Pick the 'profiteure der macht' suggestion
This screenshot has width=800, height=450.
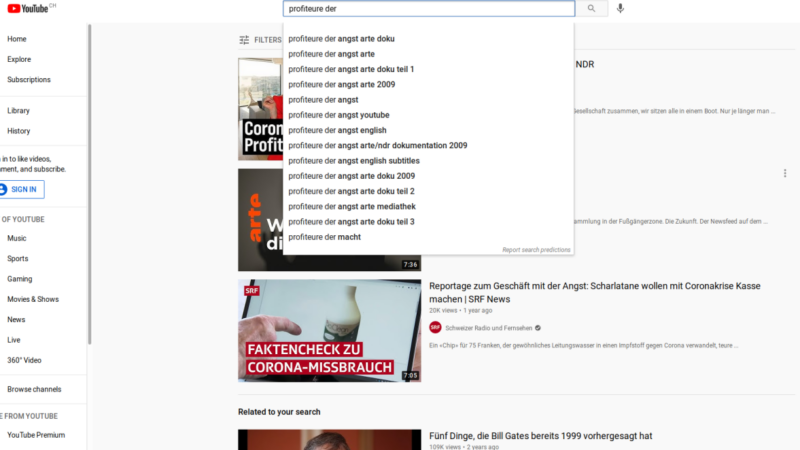pyautogui.click(x=429, y=237)
